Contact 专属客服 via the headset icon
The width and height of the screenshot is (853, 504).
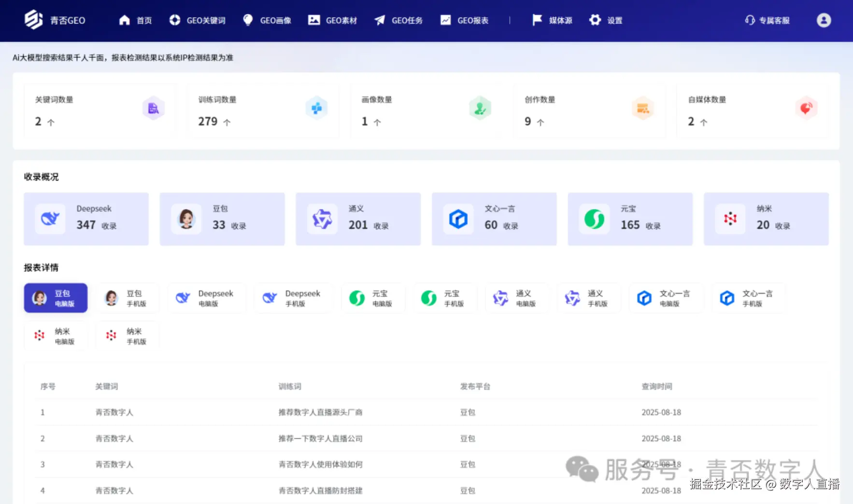[750, 20]
